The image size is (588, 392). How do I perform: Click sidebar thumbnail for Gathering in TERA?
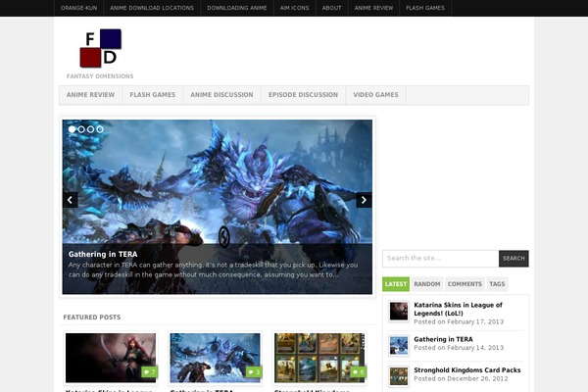click(399, 345)
